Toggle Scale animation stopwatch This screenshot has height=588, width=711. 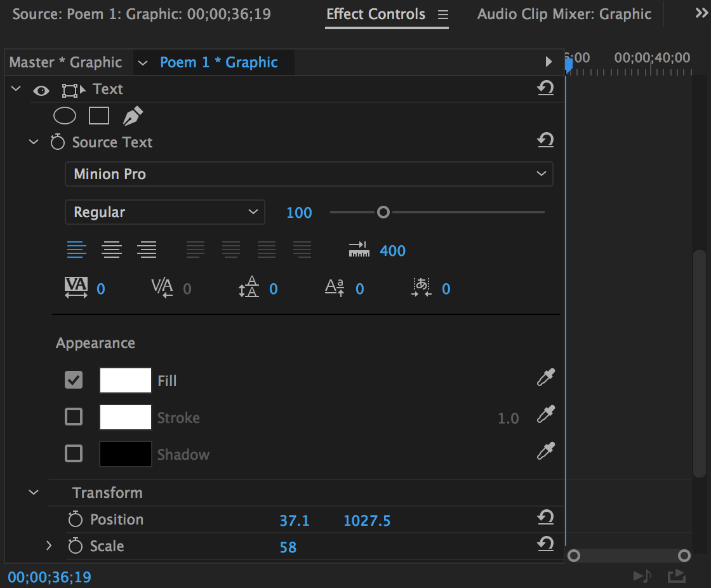point(76,546)
